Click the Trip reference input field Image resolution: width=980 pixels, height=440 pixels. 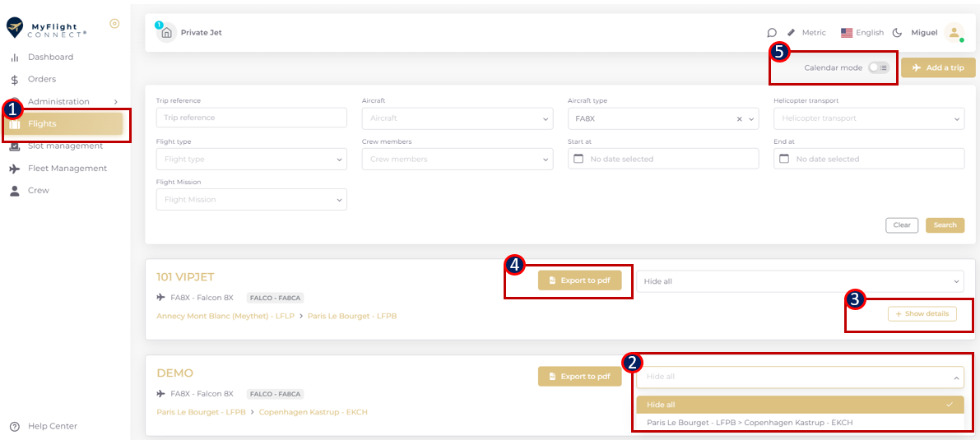point(251,118)
